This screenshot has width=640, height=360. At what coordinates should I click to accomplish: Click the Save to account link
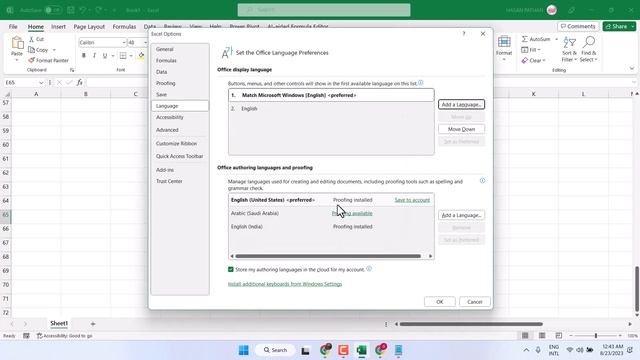412,200
